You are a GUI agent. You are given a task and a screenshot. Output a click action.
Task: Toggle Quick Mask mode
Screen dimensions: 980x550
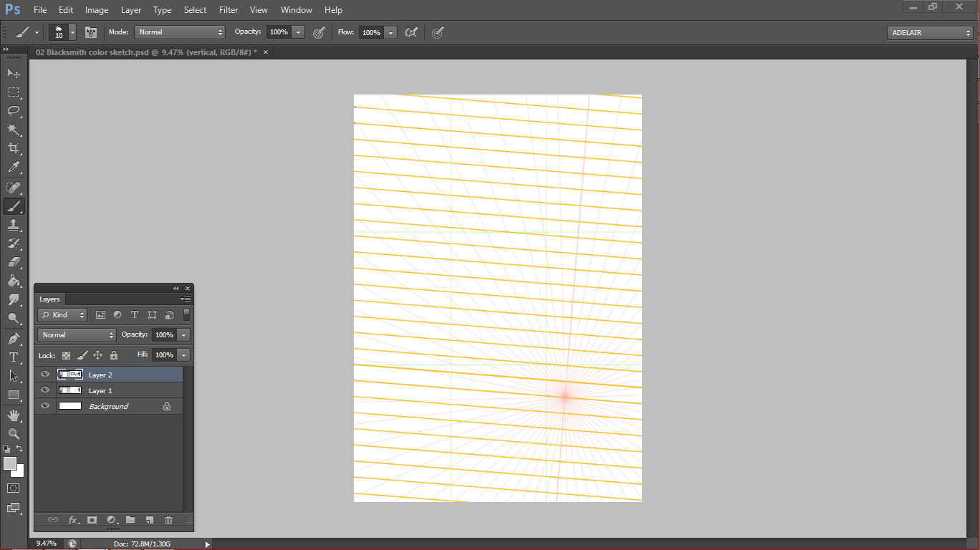(x=14, y=488)
